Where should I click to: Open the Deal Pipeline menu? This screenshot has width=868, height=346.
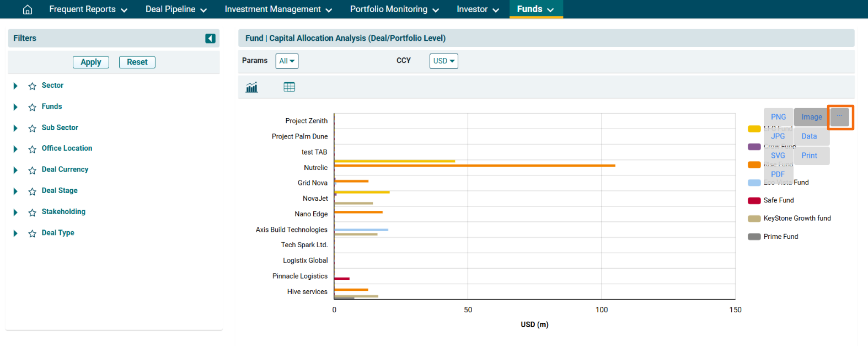(x=176, y=9)
